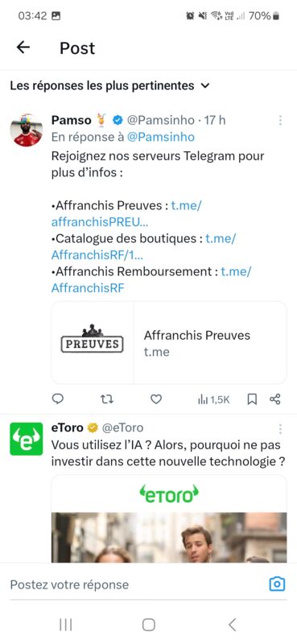
Task: Tap the repost icon
Action: (107, 398)
